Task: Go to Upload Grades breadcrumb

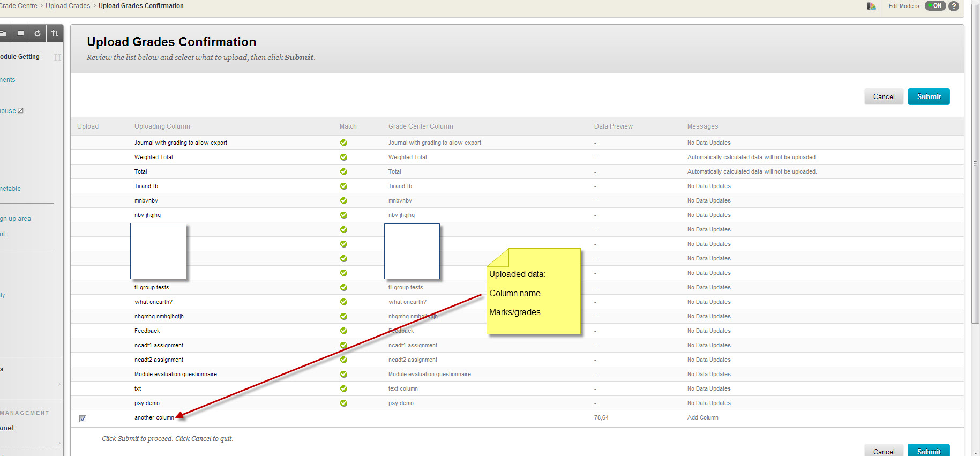Action: [x=68, y=6]
